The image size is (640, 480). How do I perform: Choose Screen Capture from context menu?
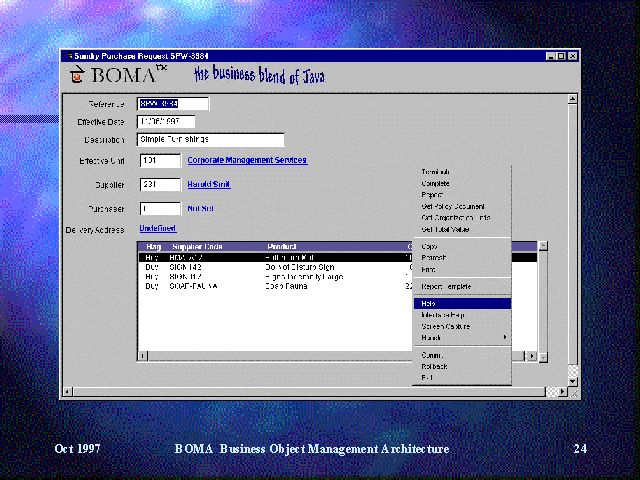pyautogui.click(x=445, y=326)
